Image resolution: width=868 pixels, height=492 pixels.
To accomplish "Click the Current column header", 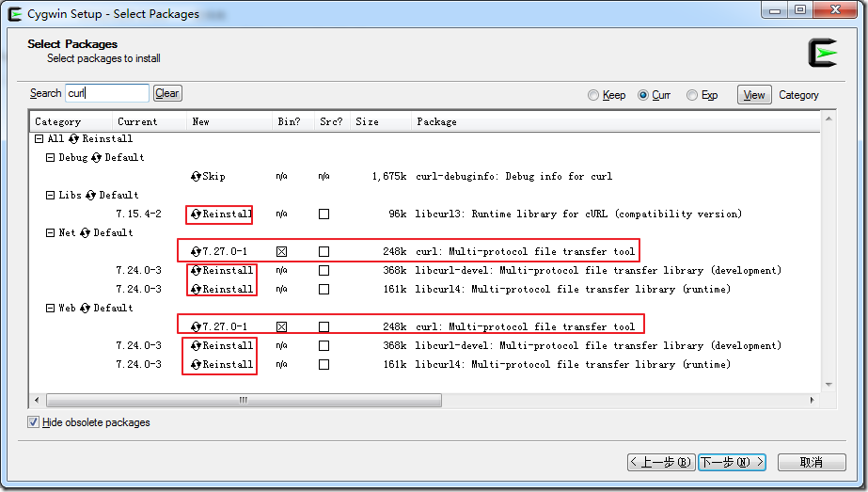I will [150, 122].
